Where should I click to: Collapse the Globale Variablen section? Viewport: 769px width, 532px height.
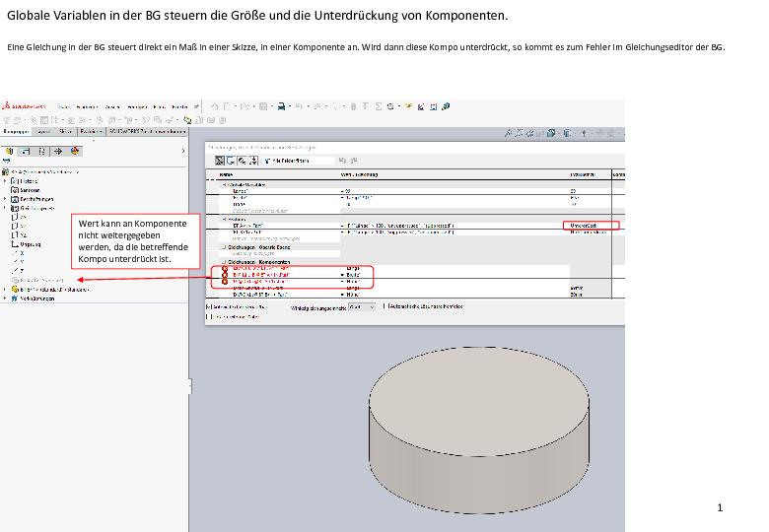coord(224,184)
